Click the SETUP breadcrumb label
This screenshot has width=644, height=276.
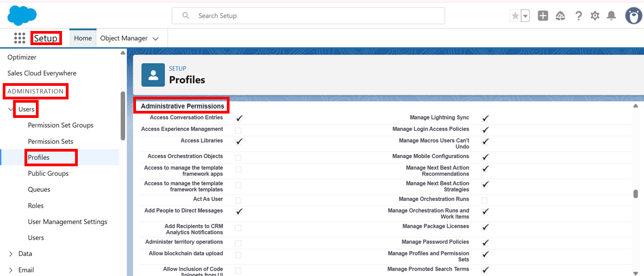[x=177, y=68]
